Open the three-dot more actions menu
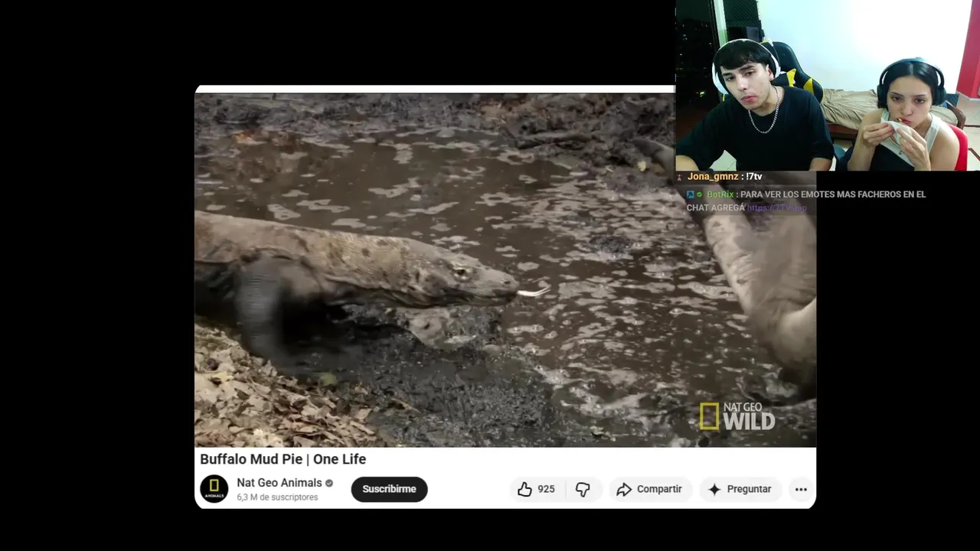980x551 pixels. [x=801, y=489]
